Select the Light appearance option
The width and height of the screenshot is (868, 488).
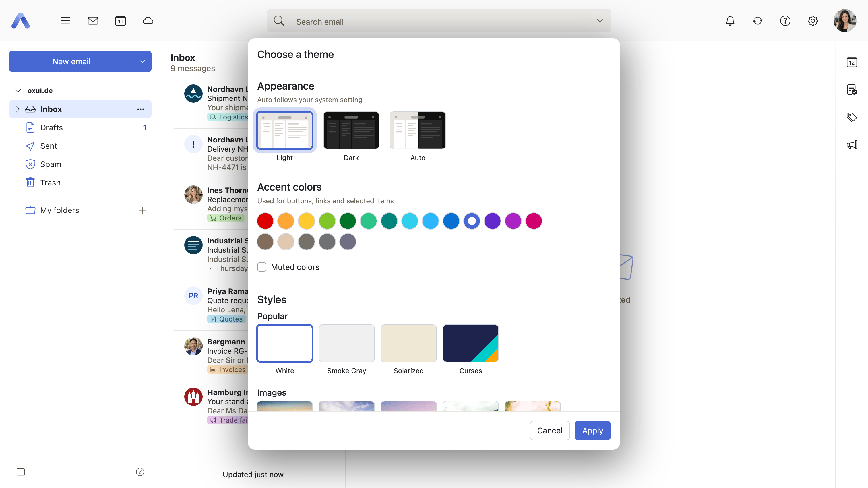(285, 130)
